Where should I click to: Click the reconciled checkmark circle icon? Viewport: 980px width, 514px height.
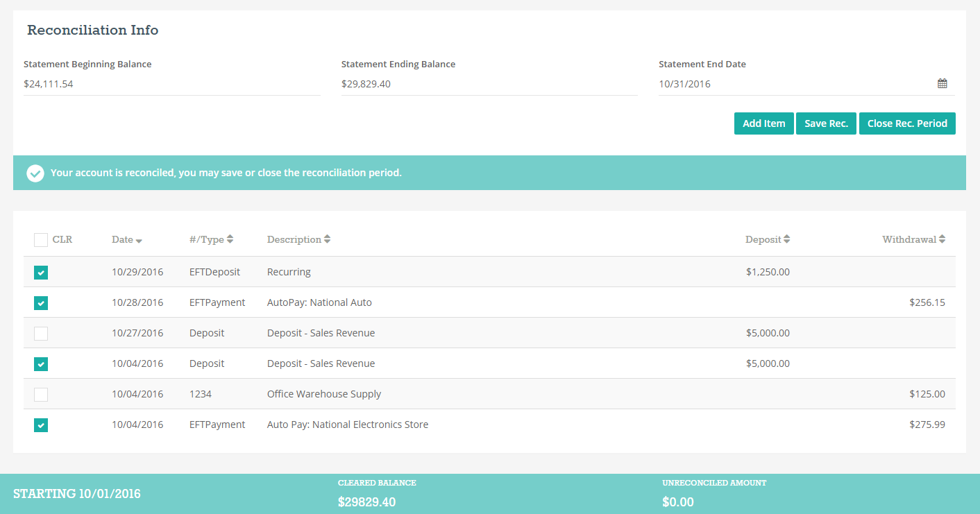tap(35, 173)
